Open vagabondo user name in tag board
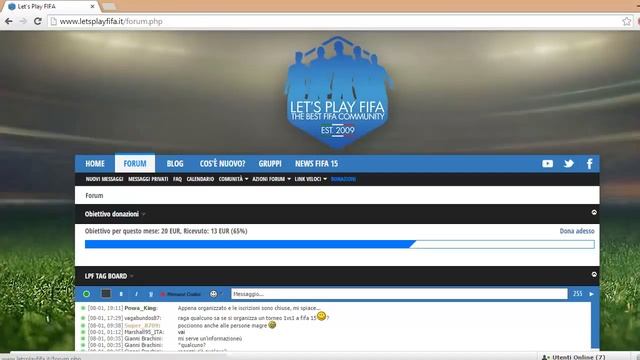 pos(142,318)
